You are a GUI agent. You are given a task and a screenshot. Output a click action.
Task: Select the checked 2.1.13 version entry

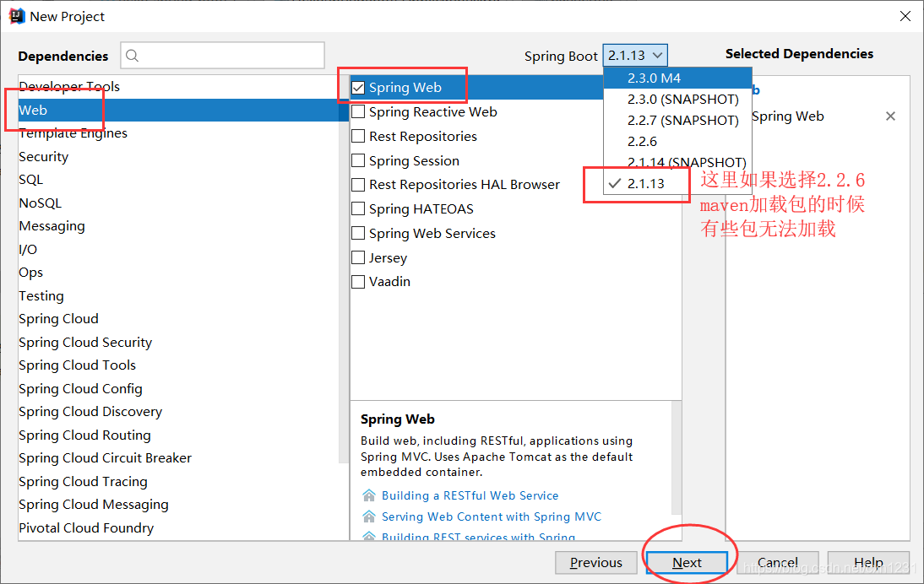click(x=677, y=184)
